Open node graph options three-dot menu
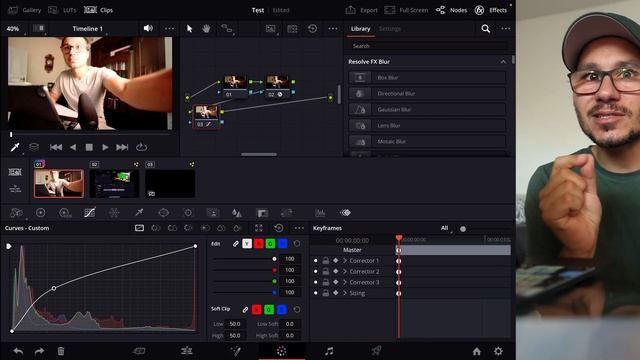 [x=333, y=29]
